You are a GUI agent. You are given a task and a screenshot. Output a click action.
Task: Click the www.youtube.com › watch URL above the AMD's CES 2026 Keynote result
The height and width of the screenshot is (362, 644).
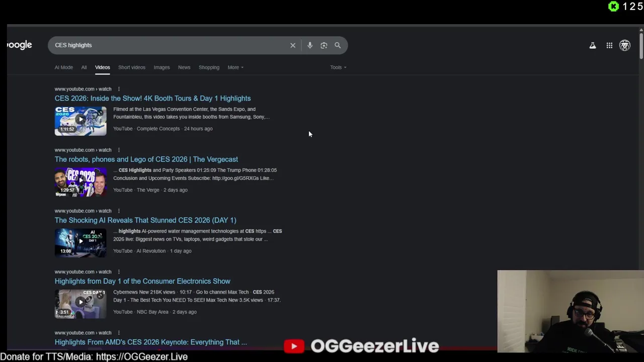[83, 333]
